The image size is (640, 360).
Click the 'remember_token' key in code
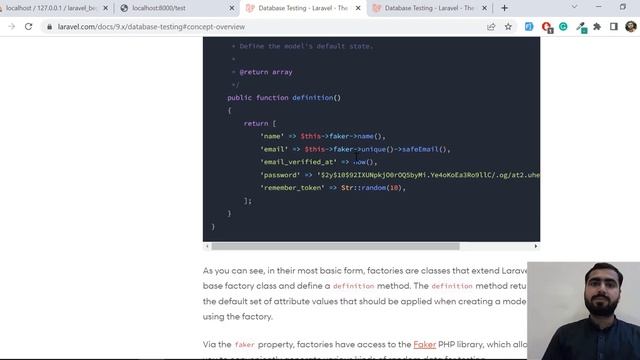[x=292, y=188]
